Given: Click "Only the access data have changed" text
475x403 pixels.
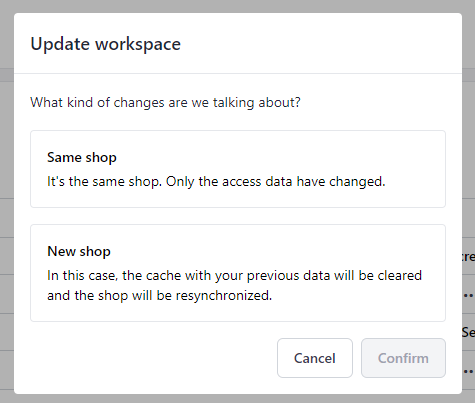Looking at the screenshot, I should [x=276, y=182].
